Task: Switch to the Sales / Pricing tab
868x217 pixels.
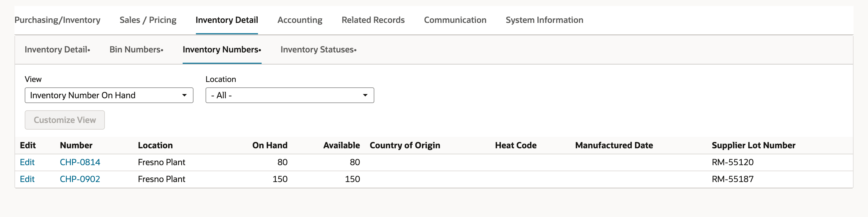Action: [148, 20]
